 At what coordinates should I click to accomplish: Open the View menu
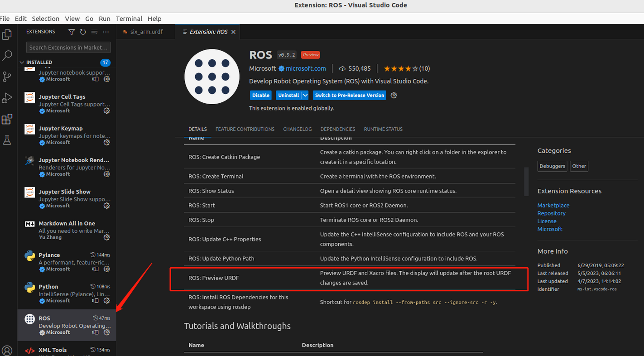72,19
